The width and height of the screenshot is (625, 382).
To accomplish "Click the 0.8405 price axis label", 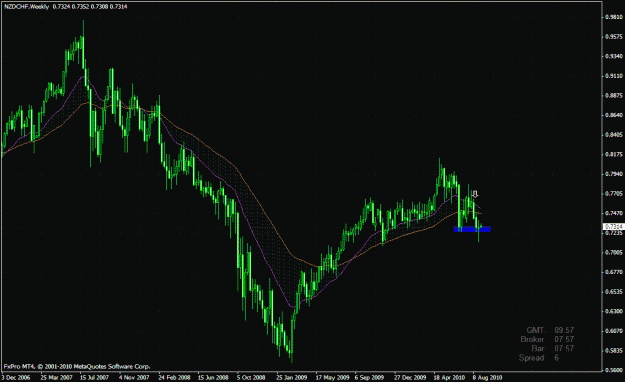I will click(613, 135).
